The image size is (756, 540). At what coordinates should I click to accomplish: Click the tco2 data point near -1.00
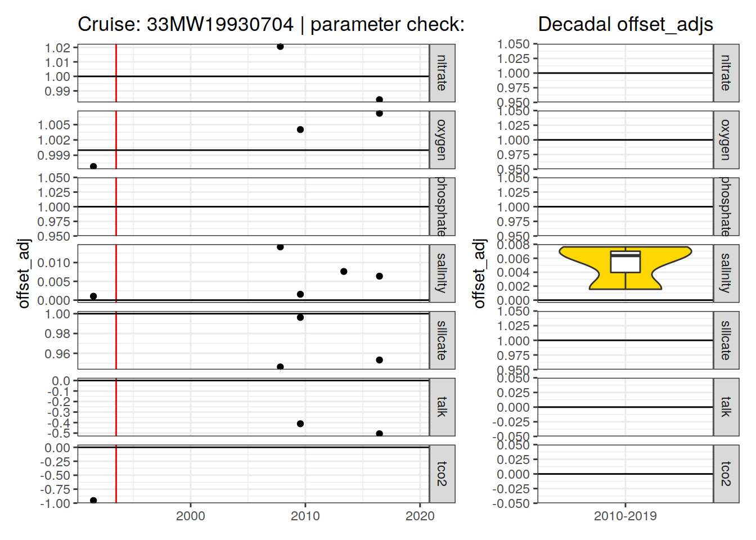[x=93, y=501]
